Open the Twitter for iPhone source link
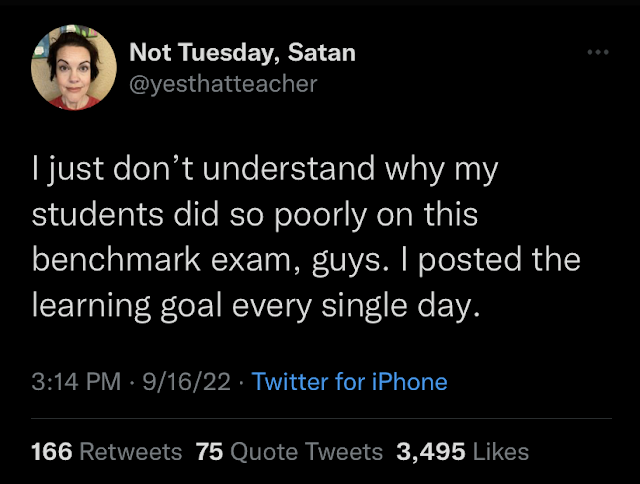The image size is (640, 484). pyautogui.click(x=349, y=381)
